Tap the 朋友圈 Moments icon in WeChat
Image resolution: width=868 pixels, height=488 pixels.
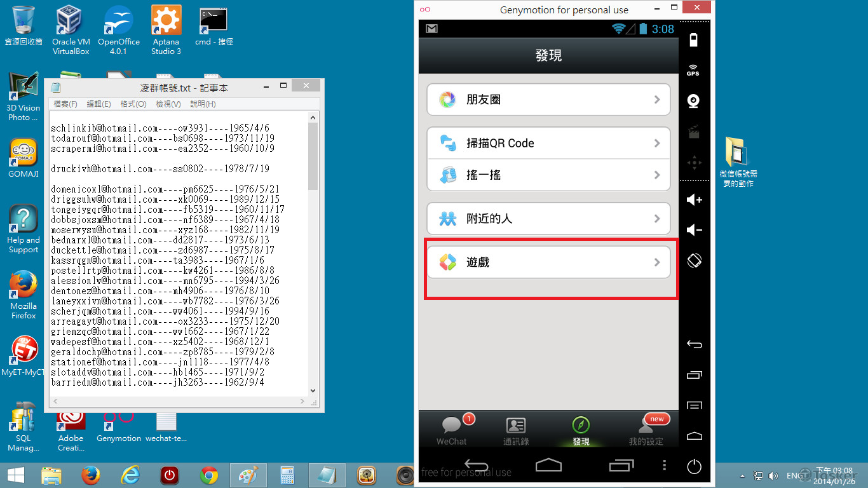[449, 99]
